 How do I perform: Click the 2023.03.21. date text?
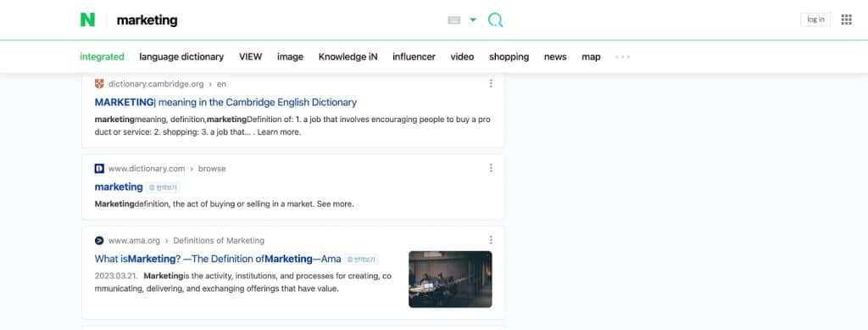coord(116,276)
